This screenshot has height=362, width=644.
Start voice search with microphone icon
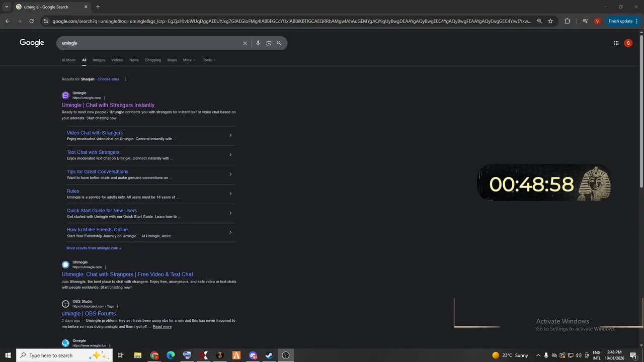[x=258, y=43]
